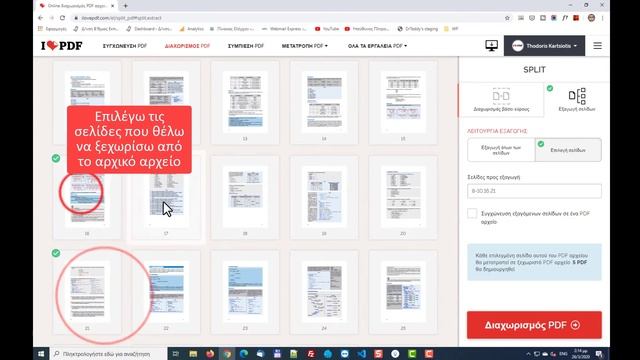Open ΣΥΜΠΙΕΣΗ PDF menu item
Viewport: 640px width, 360px height.
pyautogui.click(x=246, y=46)
